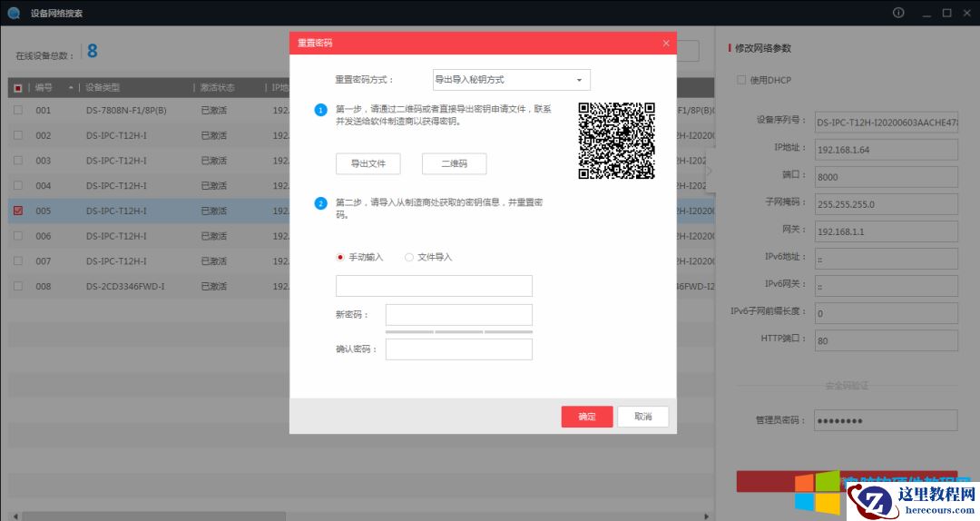Click the IPv6网关 field
Screen dimensions: 980x521
pos(887,287)
